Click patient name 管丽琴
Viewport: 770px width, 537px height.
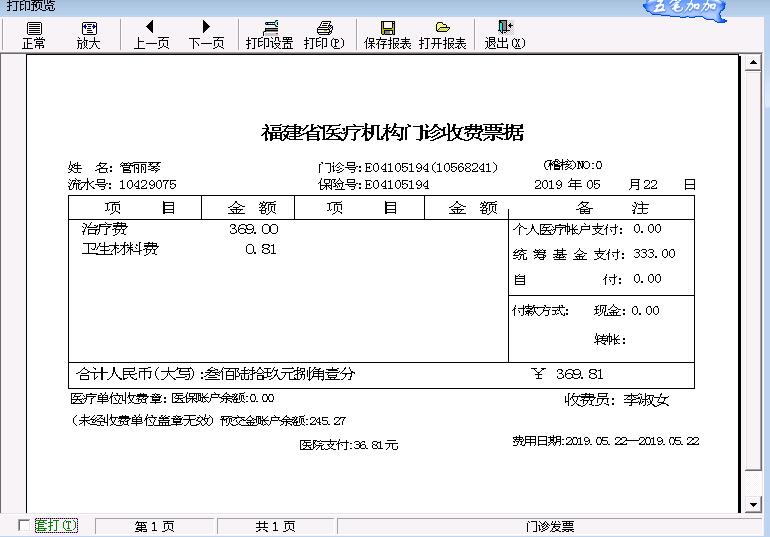point(140,168)
